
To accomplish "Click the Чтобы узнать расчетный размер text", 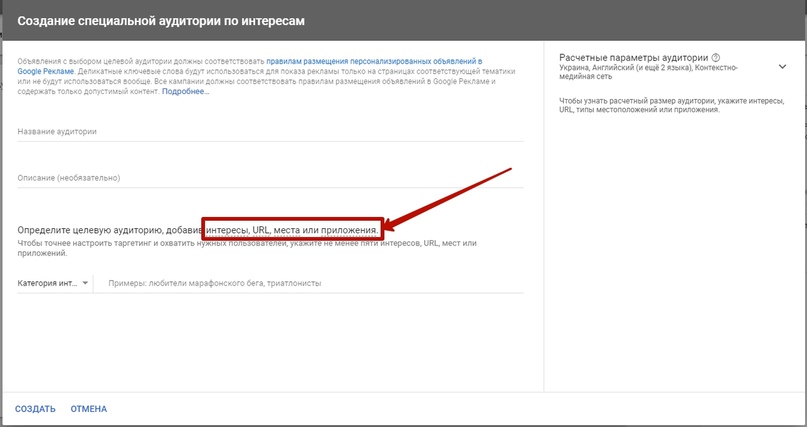I will pyautogui.click(x=672, y=105).
